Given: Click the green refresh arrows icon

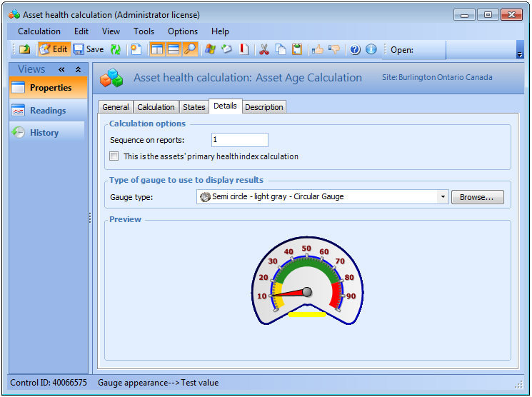Looking at the screenshot, I should 115,50.
